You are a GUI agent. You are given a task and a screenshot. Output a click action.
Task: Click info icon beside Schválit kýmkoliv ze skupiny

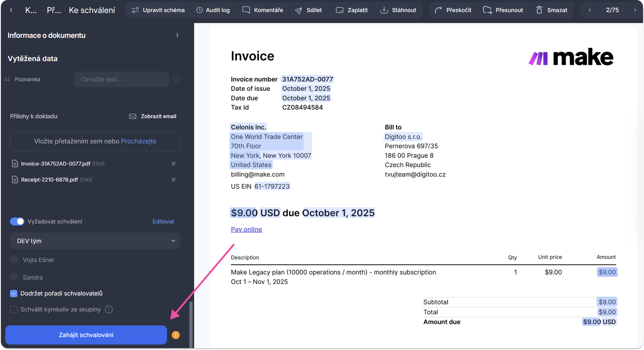tap(109, 309)
